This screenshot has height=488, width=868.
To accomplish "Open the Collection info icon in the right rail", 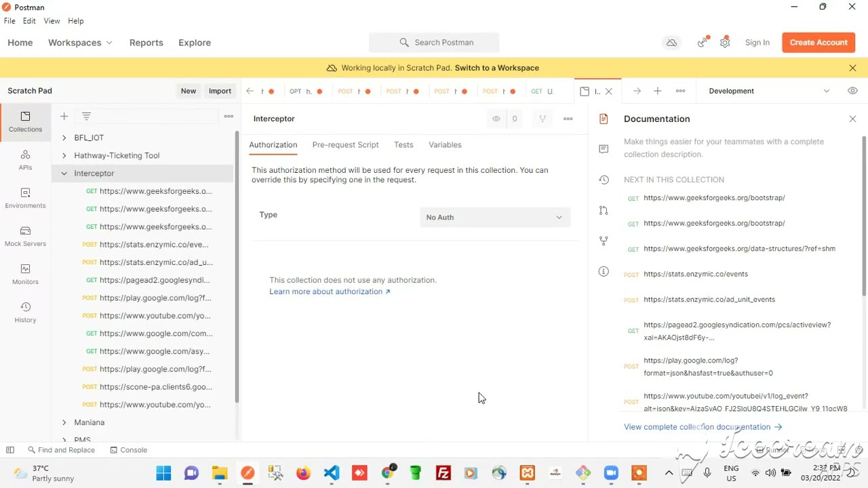I will (604, 271).
